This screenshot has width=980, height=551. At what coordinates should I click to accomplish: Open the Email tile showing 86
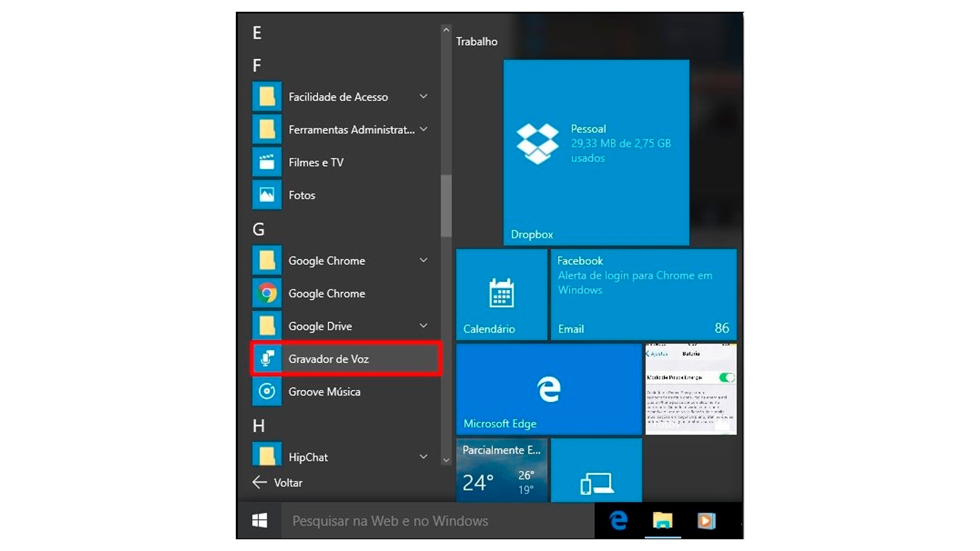click(x=644, y=294)
